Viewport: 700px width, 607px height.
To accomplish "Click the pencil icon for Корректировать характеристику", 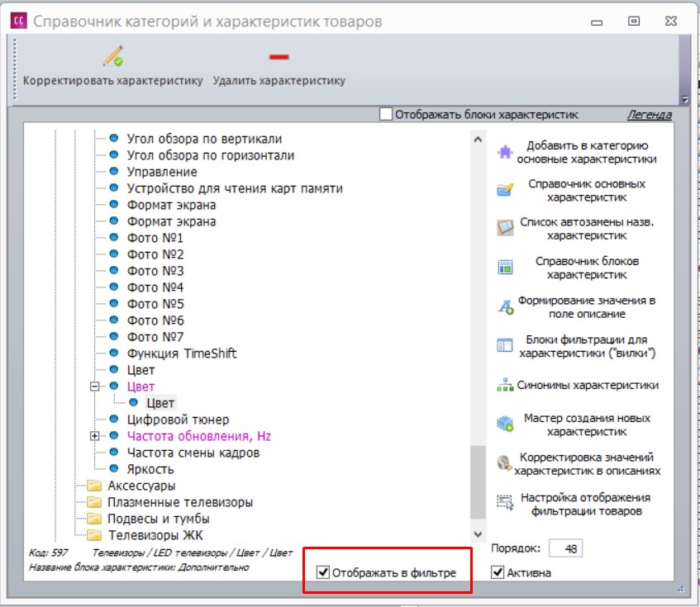I will (x=113, y=56).
